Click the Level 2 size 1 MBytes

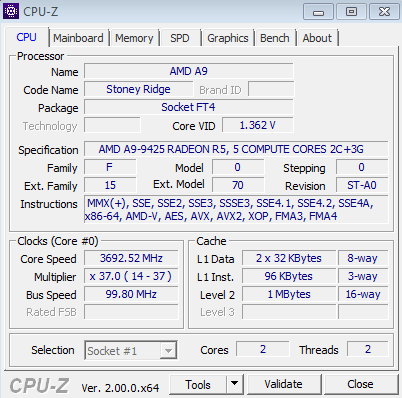coord(289,294)
